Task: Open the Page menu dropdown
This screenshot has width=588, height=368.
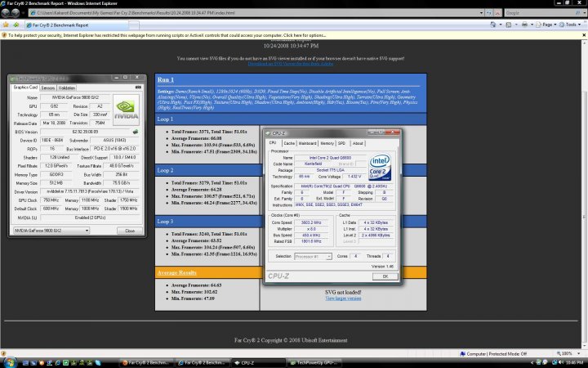Action: (546, 25)
